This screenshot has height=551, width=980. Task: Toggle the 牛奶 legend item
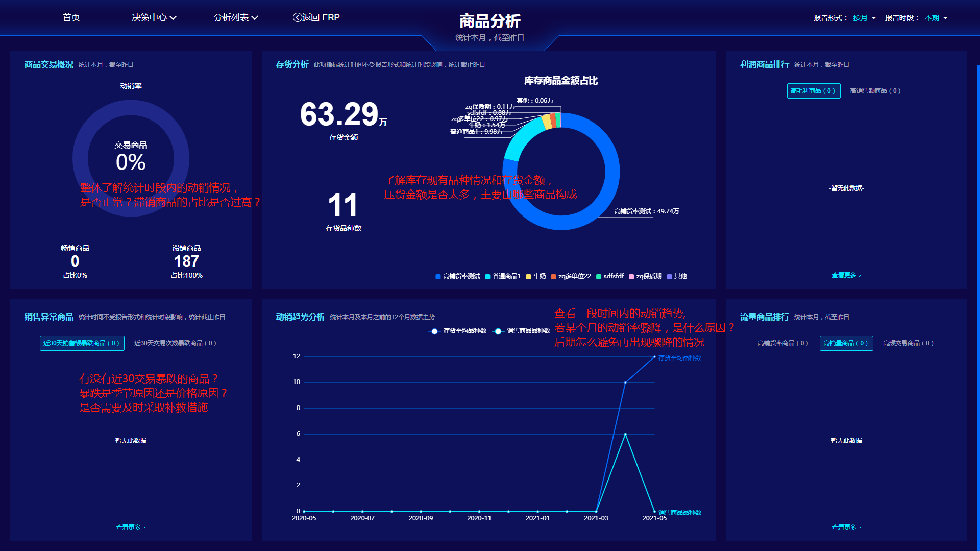528,277
